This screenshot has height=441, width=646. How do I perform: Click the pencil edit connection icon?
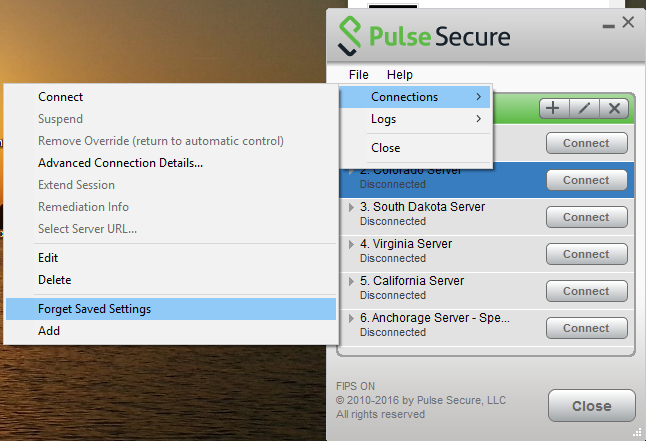coord(584,109)
